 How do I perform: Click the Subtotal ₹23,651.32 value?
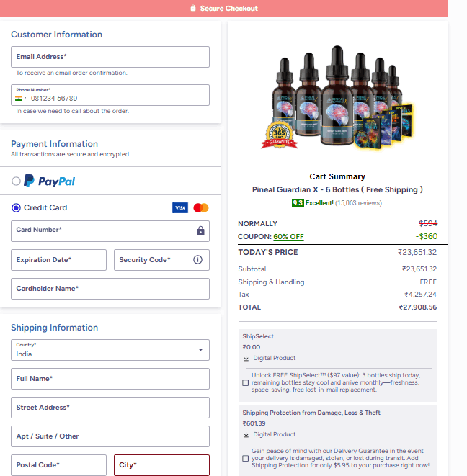point(419,269)
